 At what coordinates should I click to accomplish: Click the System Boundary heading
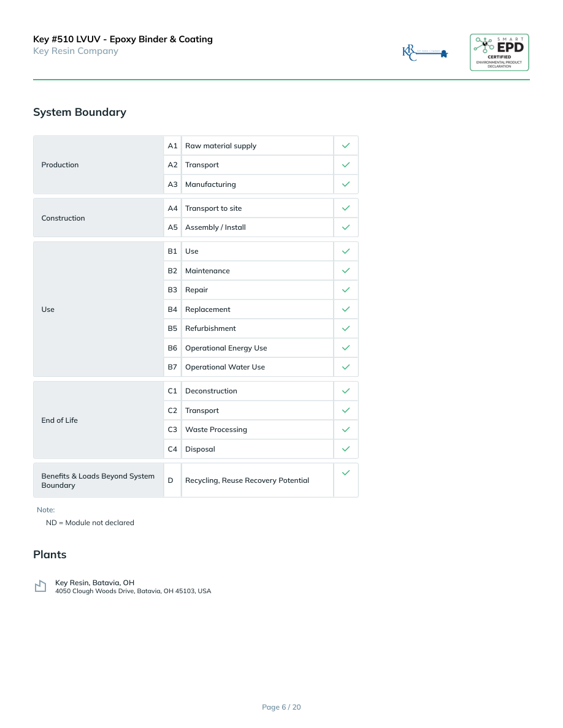80,112
